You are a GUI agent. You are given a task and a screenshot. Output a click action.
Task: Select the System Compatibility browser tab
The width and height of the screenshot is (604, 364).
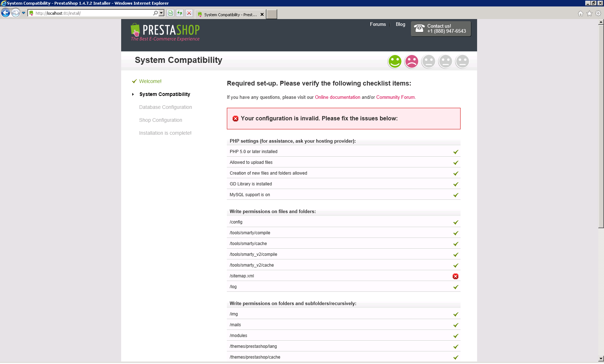tap(228, 15)
